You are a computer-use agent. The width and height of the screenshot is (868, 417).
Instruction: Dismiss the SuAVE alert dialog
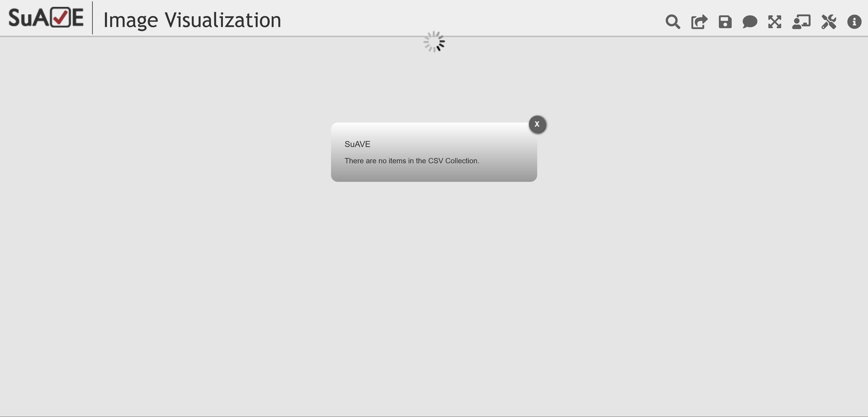pyautogui.click(x=537, y=123)
